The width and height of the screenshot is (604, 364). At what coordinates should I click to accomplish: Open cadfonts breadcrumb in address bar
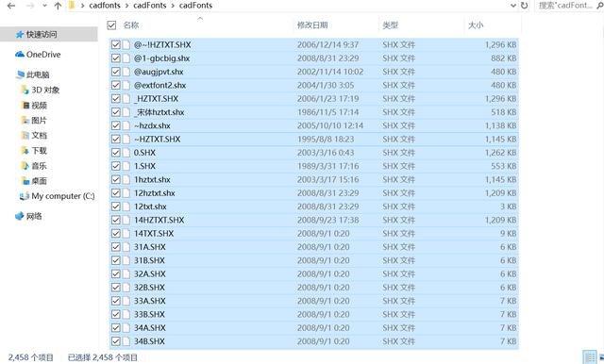coord(105,6)
